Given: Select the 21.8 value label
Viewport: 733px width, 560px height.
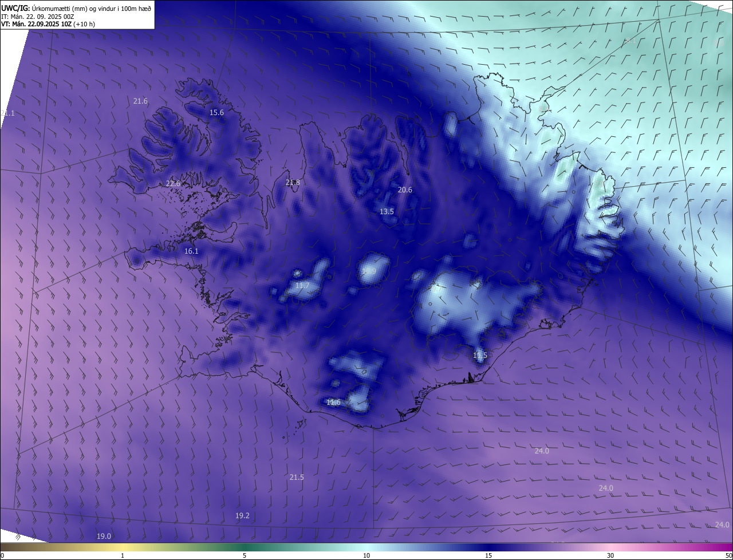Looking at the screenshot, I should pos(293,183).
